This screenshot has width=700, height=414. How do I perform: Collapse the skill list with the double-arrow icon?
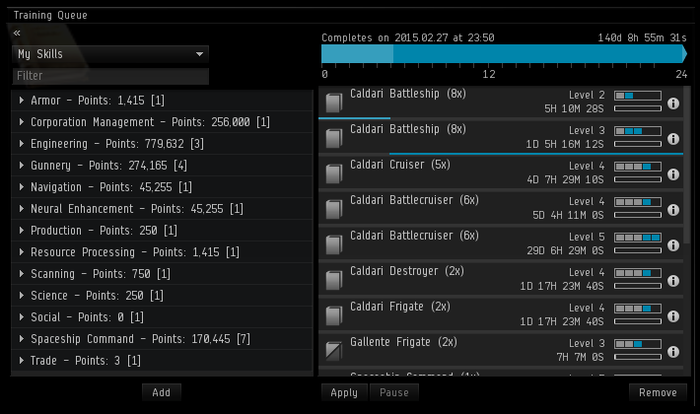coord(17,33)
